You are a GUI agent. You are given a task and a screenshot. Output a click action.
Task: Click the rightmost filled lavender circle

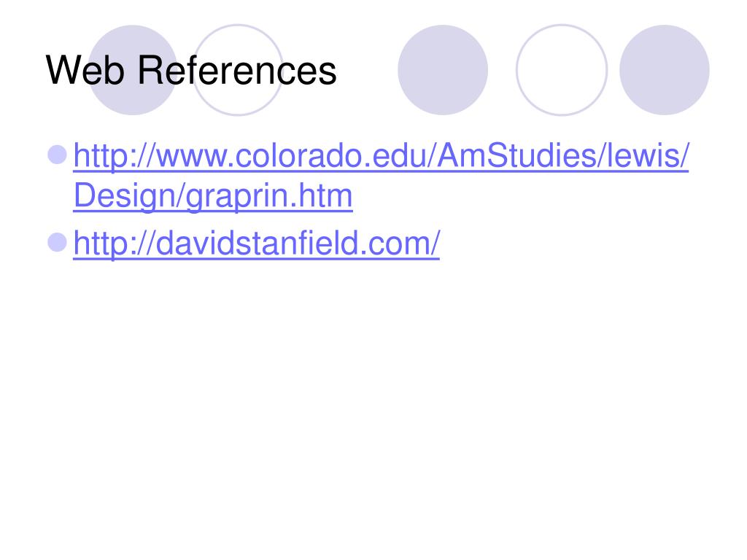[x=664, y=70]
